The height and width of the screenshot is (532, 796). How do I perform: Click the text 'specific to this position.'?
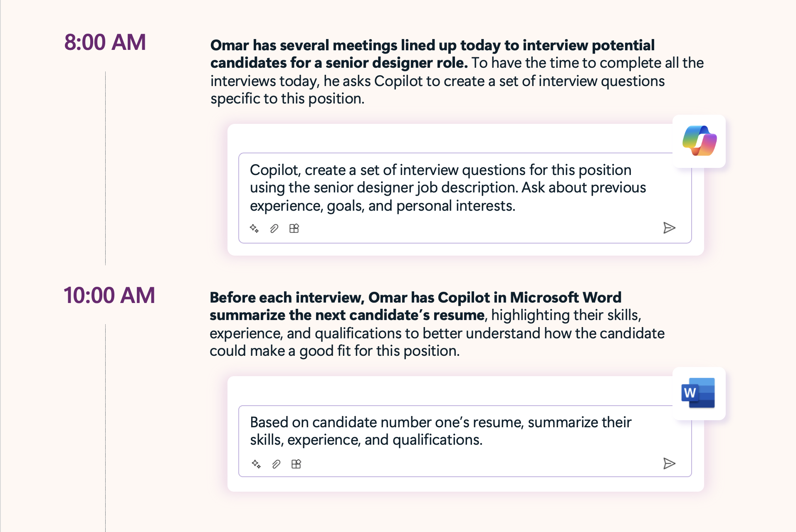(x=287, y=99)
